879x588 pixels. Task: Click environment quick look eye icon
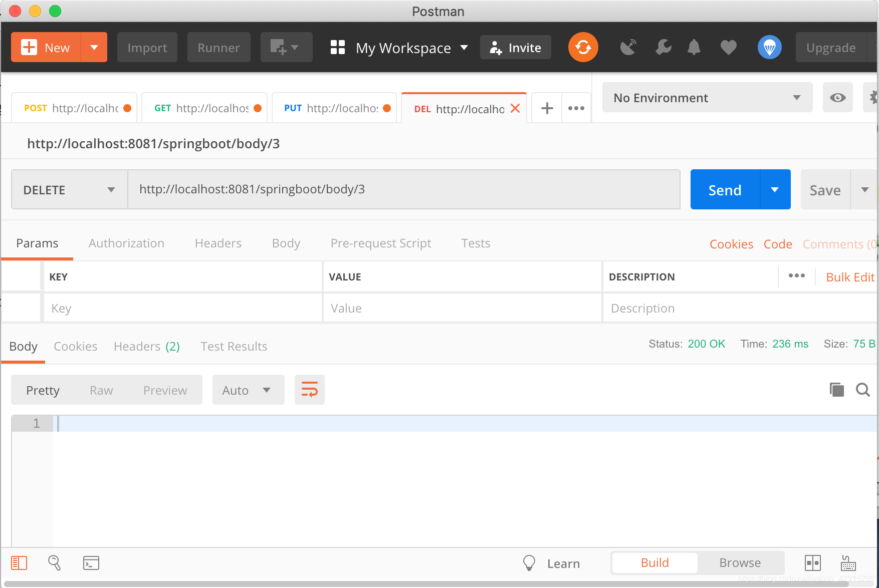[838, 98]
